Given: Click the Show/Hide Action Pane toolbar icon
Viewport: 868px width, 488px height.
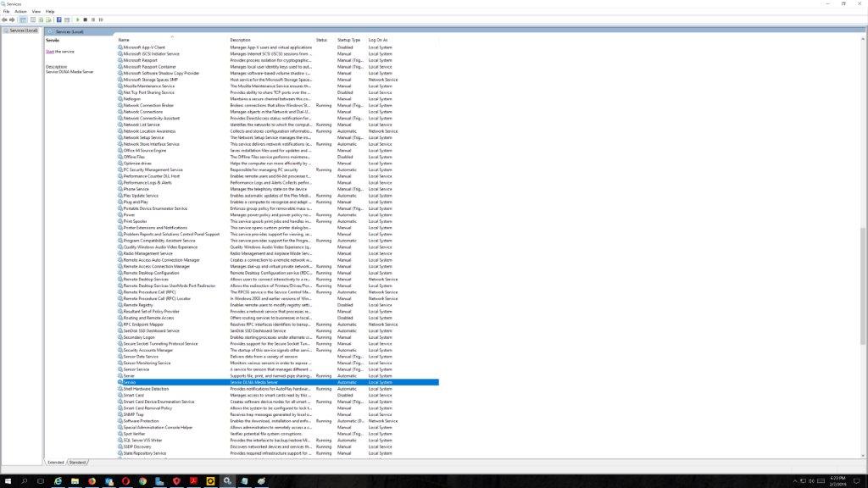Looking at the screenshot, I should point(67,20).
